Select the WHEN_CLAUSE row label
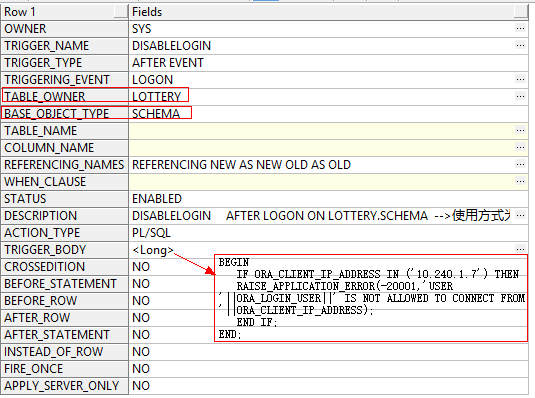 point(64,182)
